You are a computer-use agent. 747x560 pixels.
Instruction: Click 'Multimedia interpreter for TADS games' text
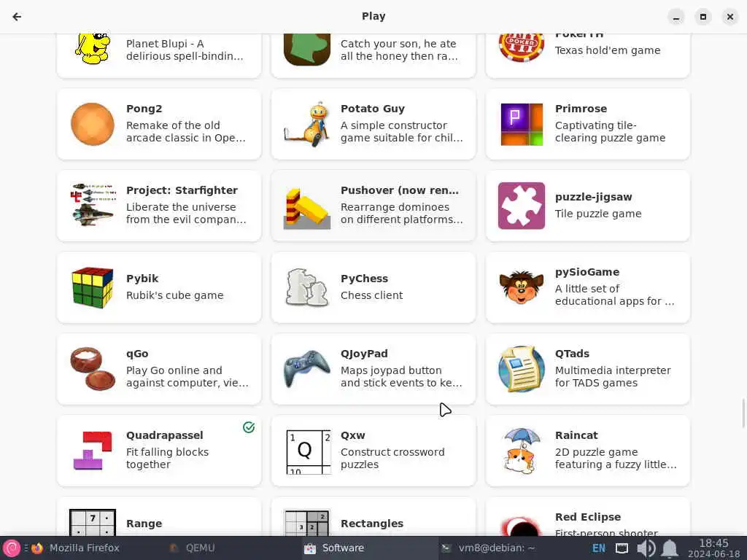613,377
